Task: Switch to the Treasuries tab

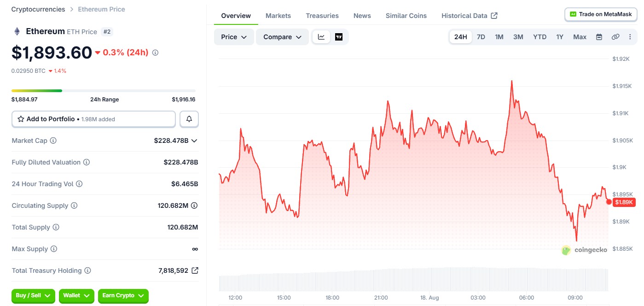Action: [322, 16]
